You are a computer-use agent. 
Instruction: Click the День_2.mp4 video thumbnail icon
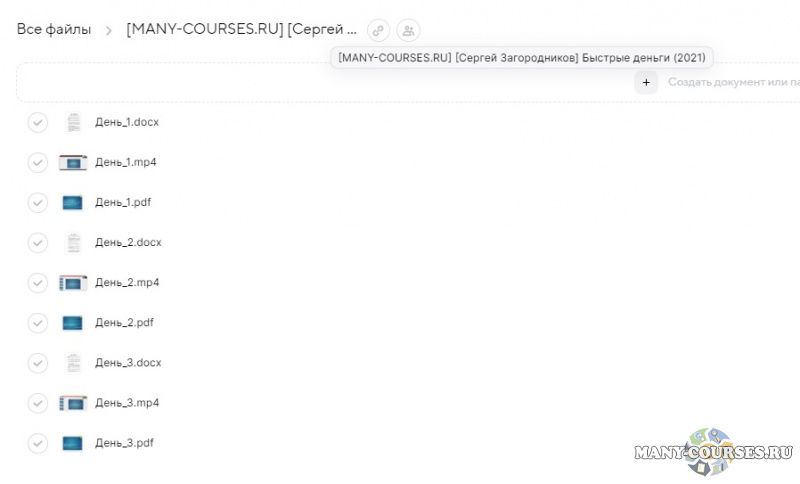[x=72, y=283]
